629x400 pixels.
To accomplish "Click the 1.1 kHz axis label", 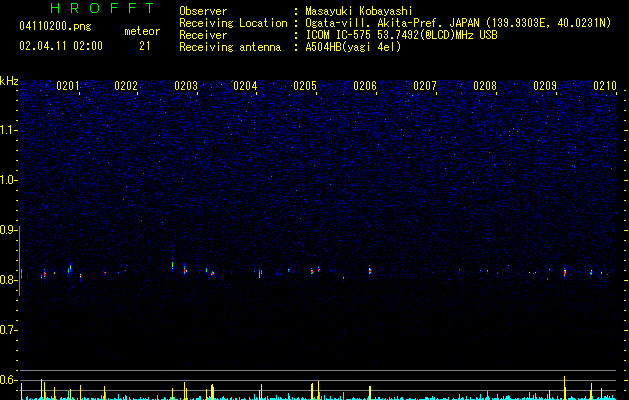I will point(8,130).
